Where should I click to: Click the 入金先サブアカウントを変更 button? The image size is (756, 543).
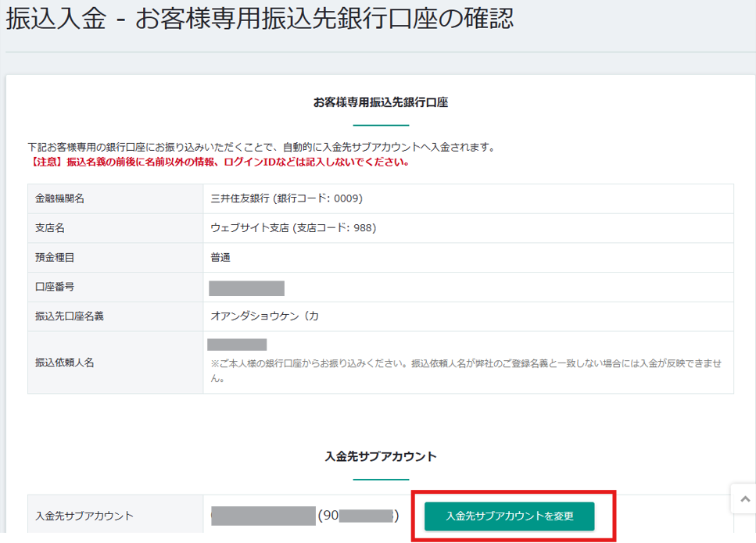click(510, 516)
